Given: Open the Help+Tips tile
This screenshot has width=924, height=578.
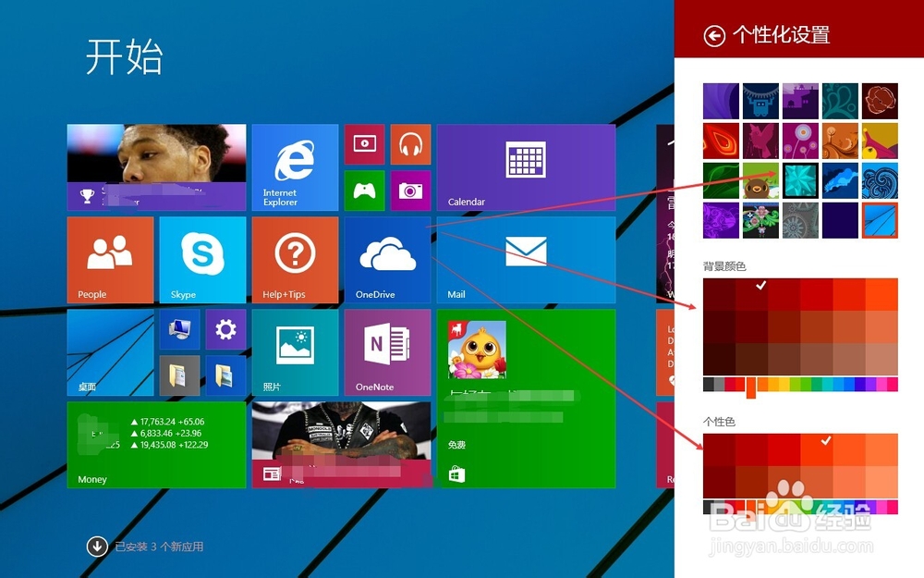Looking at the screenshot, I should pyautogui.click(x=295, y=259).
